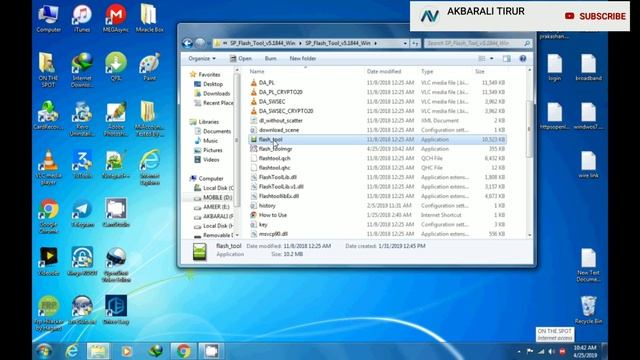
Task: Open Chrome from the taskbar
Action: [x=183, y=351]
